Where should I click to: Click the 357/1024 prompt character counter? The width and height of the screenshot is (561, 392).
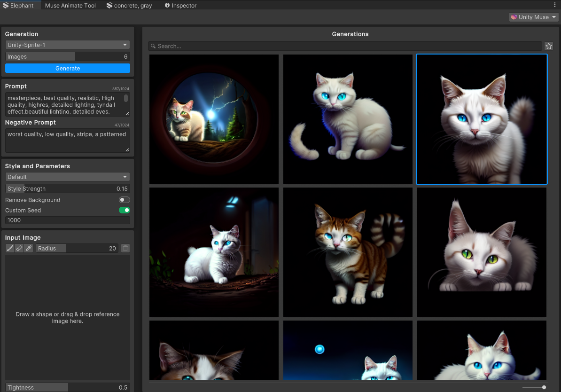click(121, 89)
